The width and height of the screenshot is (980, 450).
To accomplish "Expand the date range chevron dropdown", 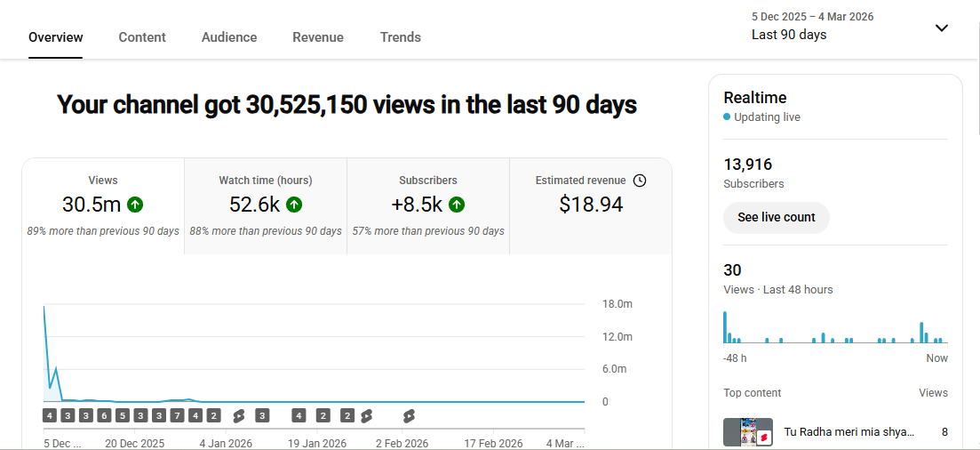I will point(942,28).
